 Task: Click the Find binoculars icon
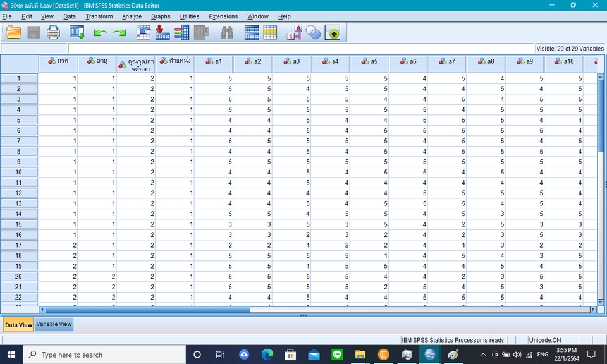(227, 32)
